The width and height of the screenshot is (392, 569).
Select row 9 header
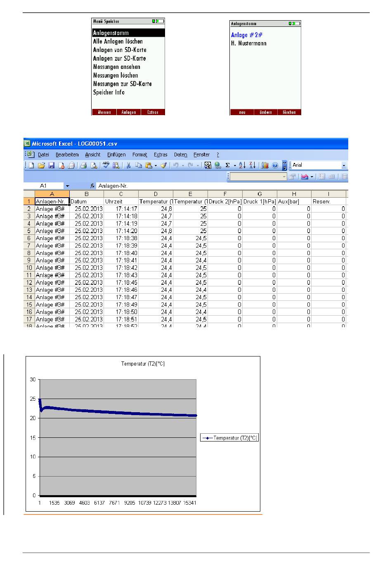pos(29,260)
